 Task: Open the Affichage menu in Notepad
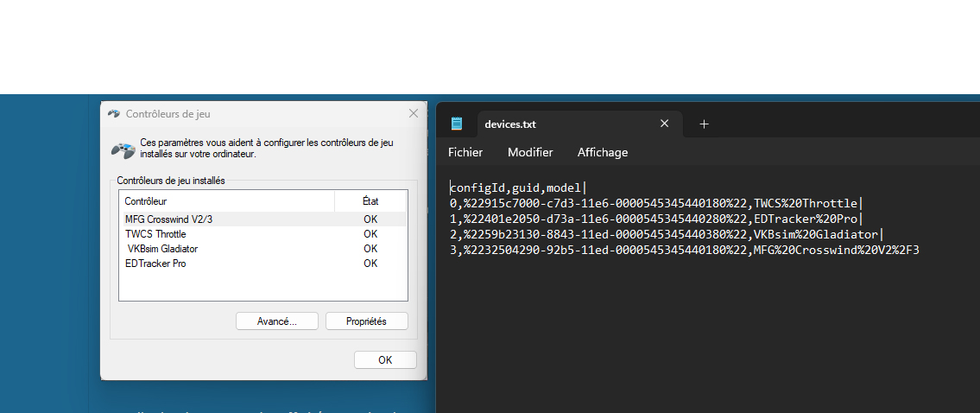tap(603, 152)
